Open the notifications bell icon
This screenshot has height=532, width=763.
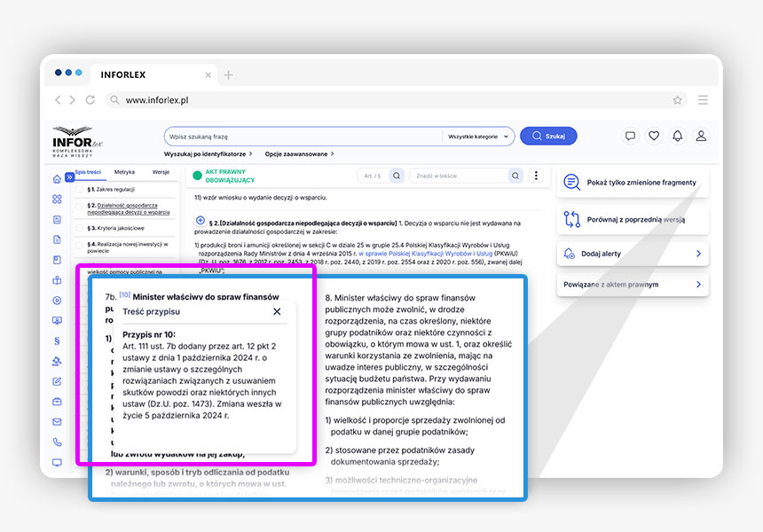pos(677,136)
